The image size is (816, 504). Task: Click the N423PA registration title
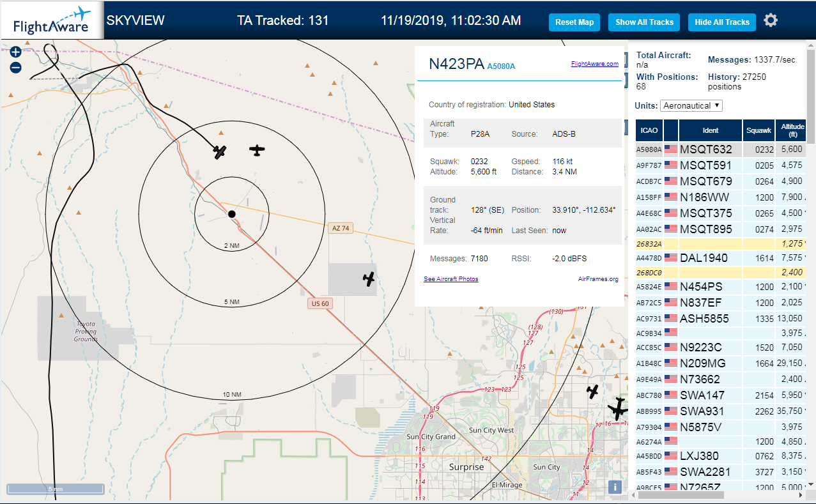coord(456,63)
